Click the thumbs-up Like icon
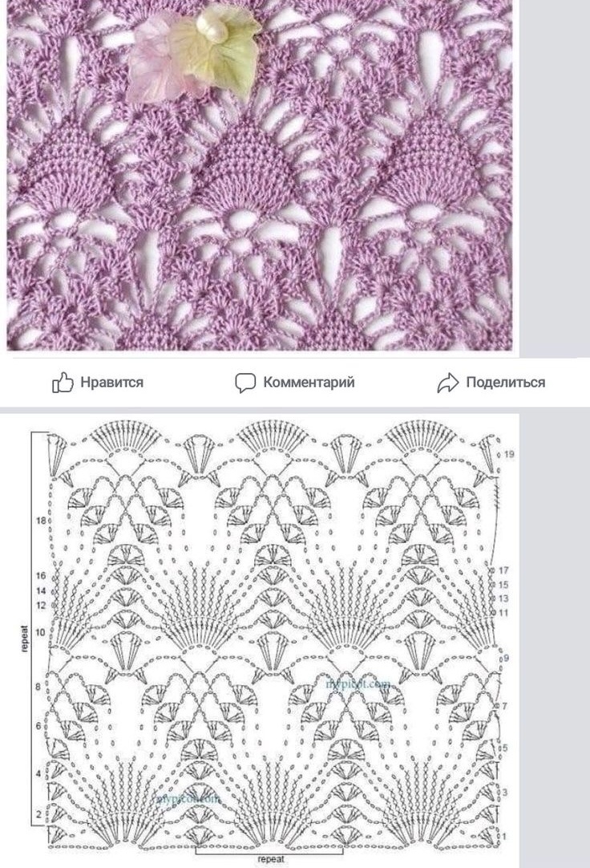The image size is (590, 868). point(63,383)
